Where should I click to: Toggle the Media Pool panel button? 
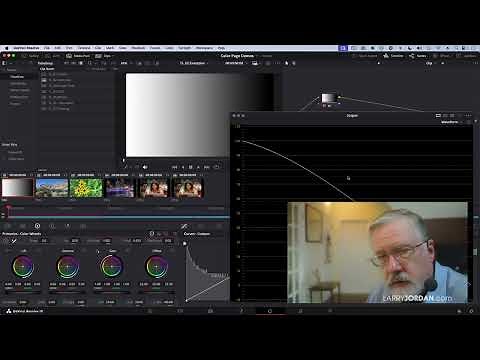(x=78, y=56)
